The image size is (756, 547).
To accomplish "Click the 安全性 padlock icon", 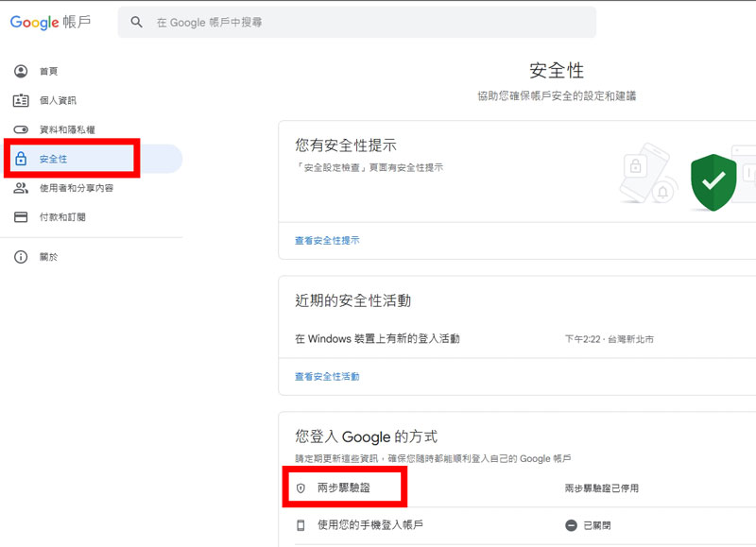I will 21,159.
